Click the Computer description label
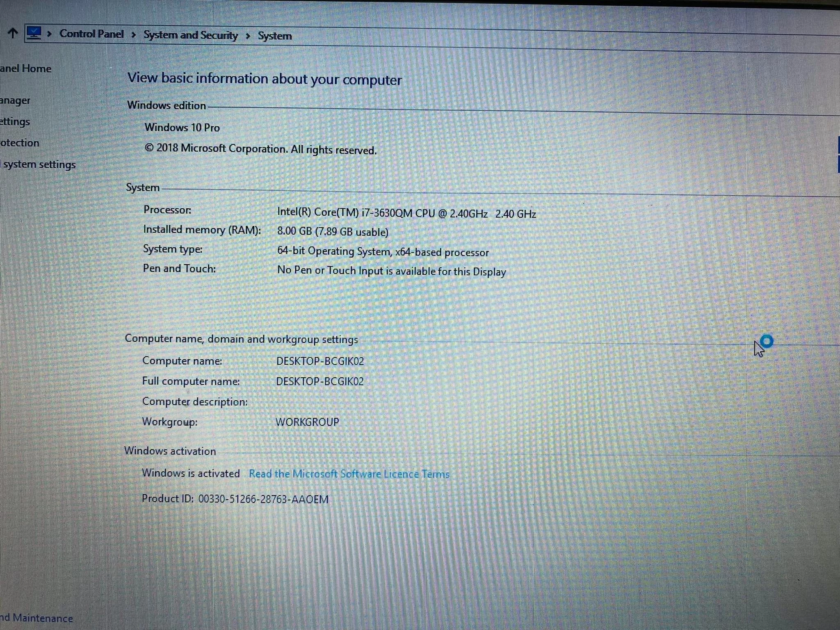The image size is (840, 630). pos(195,402)
